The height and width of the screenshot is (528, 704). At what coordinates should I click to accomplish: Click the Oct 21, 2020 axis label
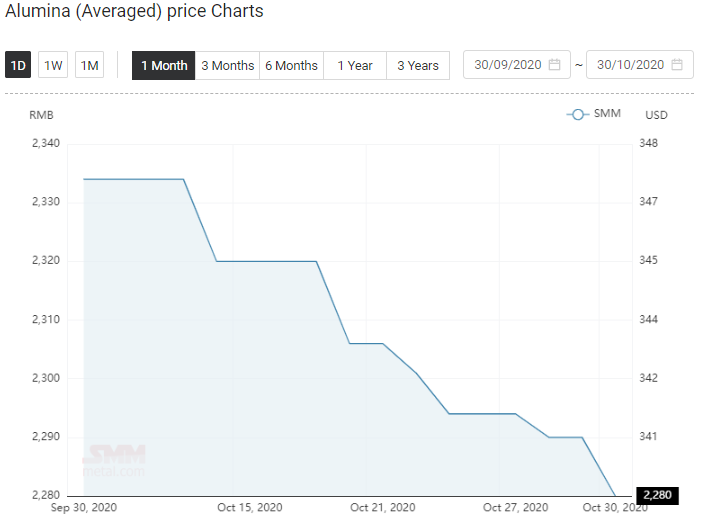[382, 508]
